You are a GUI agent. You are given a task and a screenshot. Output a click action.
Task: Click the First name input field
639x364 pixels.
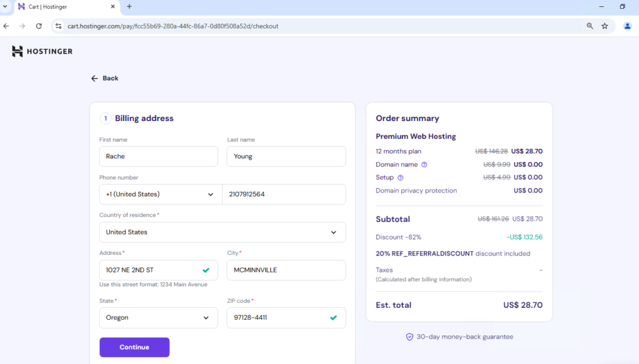pyautogui.click(x=159, y=156)
